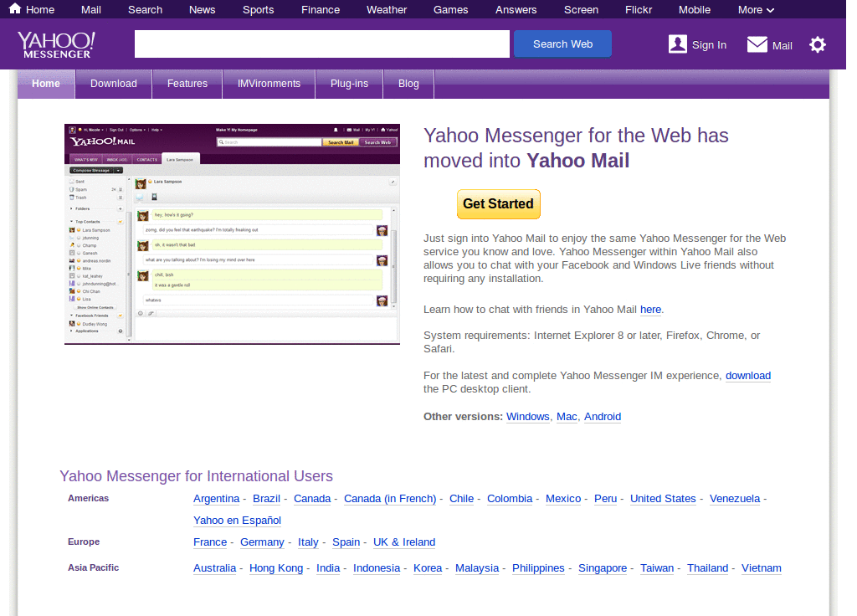Select the Mexico link
Image resolution: width=857 pixels, height=616 pixels.
[563, 499]
